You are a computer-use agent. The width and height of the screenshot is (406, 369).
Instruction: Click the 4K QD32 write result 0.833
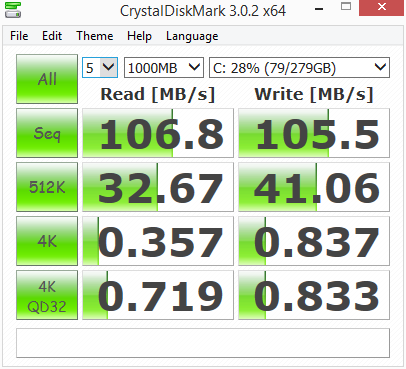coord(314,295)
